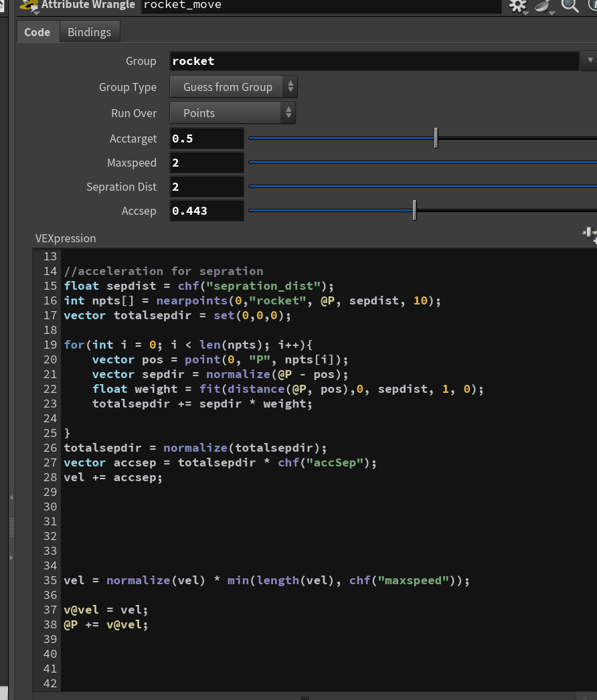Click the Sepration Dist slider track
The image size is (597, 700).
coord(422,187)
